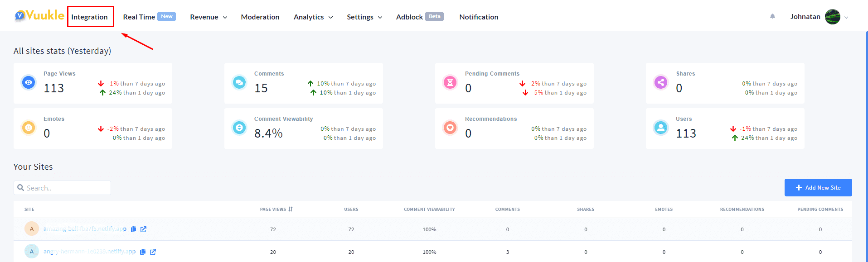The image size is (868, 262).
Task: Click the Emotes smiley icon
Action: 29,128
